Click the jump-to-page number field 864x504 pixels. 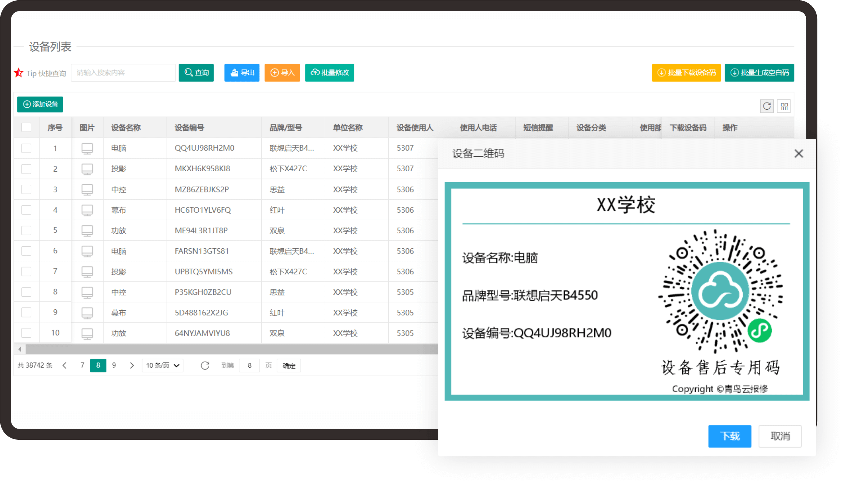coord(249,366)
